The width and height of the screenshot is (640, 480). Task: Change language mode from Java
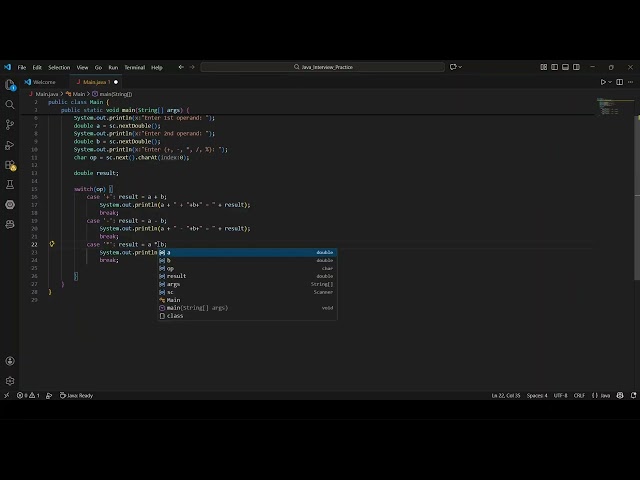pyautogui.click(x=605, y=395)
